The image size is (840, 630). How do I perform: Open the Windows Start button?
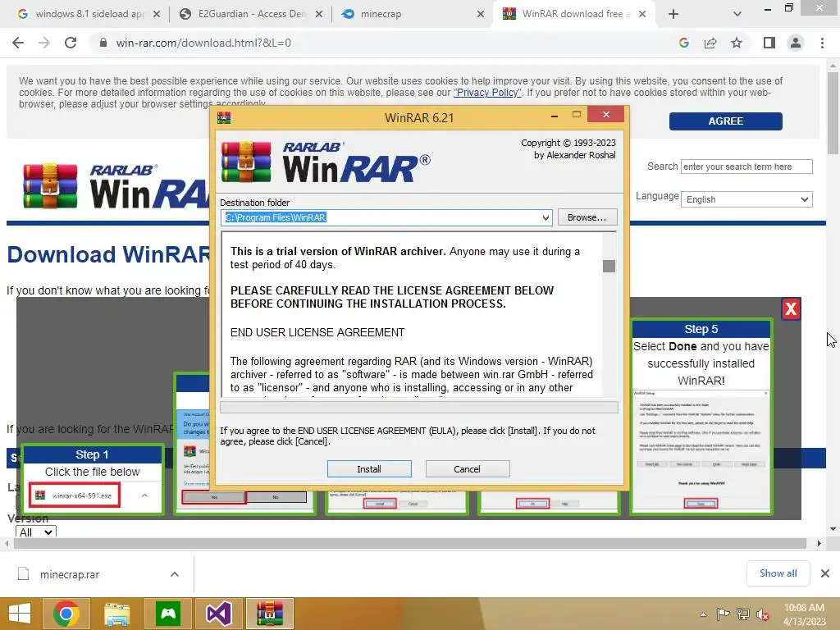(20, 614)
